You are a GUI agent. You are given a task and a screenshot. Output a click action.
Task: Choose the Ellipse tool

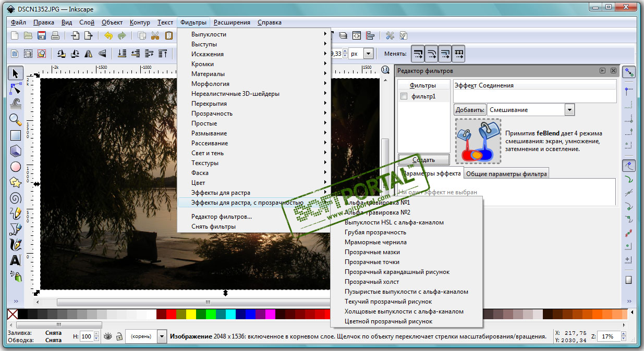coord(16,167)
